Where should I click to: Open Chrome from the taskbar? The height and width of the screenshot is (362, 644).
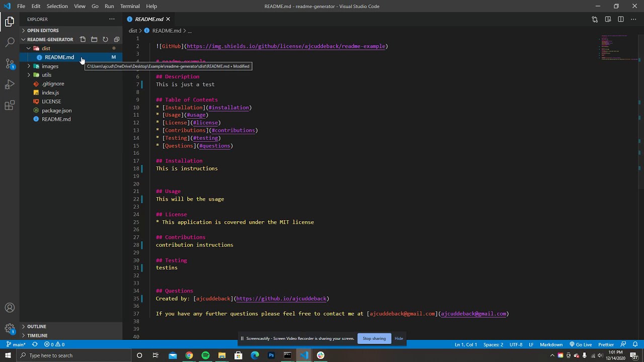coord(189,355)
